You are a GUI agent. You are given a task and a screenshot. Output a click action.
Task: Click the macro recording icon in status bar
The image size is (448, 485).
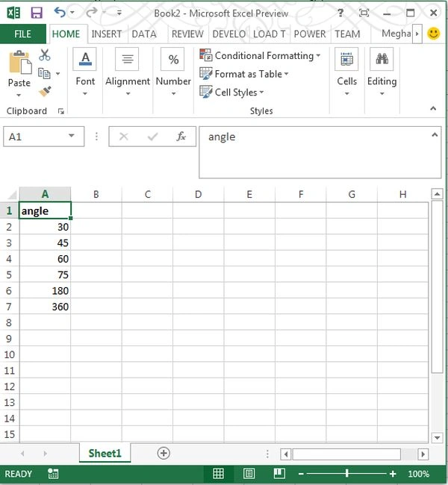coord(52,474)
